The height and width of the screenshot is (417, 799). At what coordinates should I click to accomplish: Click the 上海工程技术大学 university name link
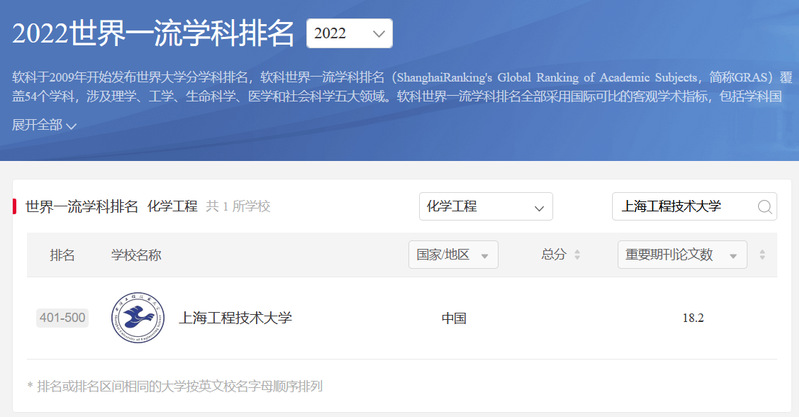pos(235,318)
